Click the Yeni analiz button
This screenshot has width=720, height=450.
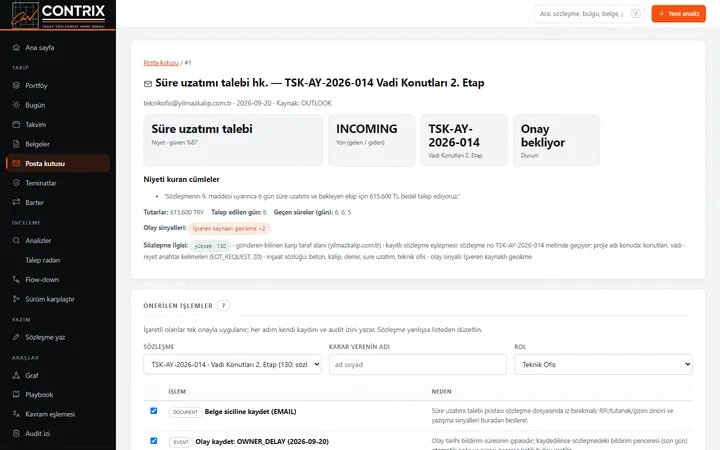click(678, 14)
